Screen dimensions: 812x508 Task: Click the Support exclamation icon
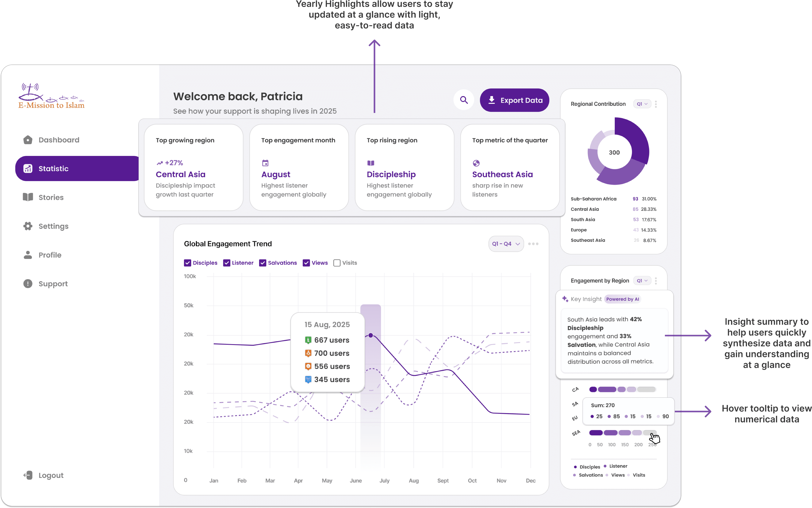[x=28, y=284]
